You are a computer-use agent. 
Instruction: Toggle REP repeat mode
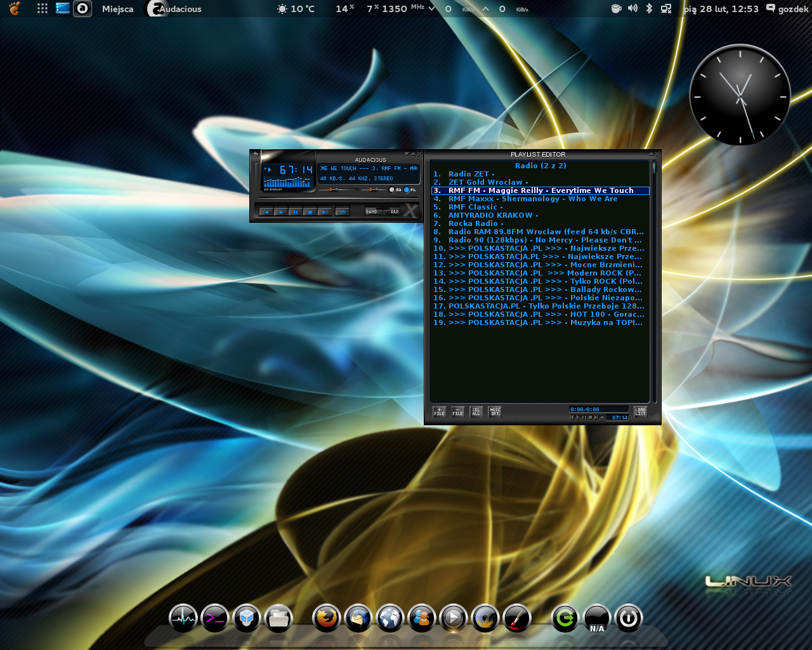394,211
